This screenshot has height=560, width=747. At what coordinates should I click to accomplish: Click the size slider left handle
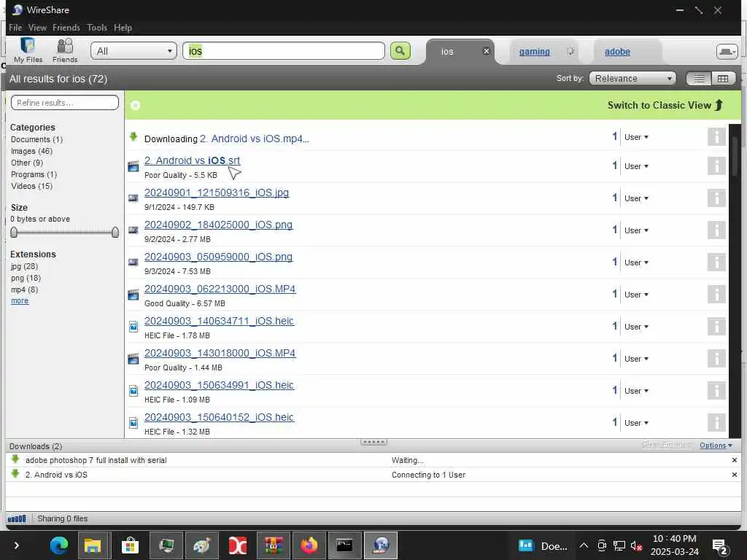click(x=14, y=232)
